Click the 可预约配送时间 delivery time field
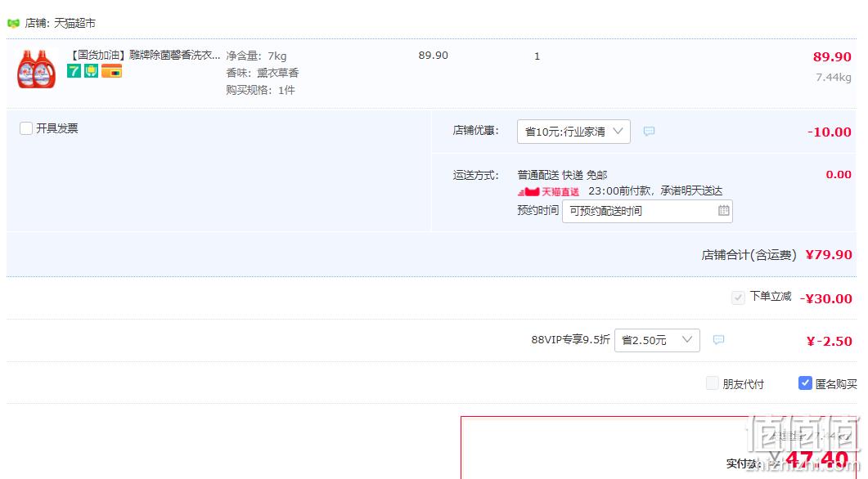The width and height of the screenshot is (868, 479). [x=647, y=211]
